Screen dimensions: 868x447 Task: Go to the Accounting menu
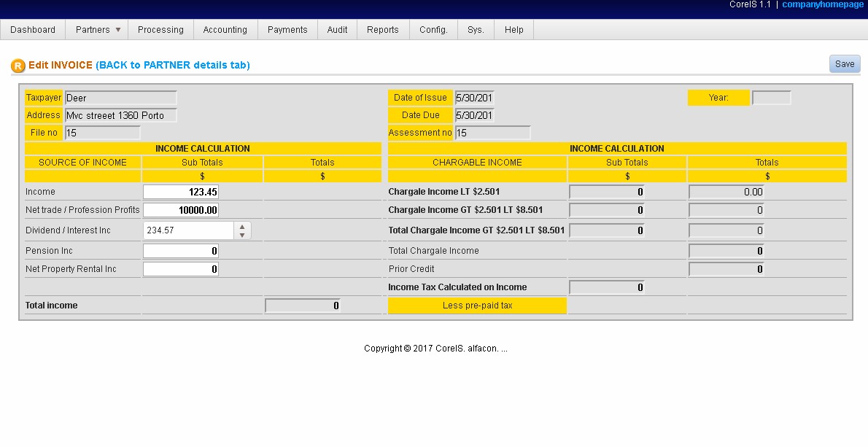(225, 30)
